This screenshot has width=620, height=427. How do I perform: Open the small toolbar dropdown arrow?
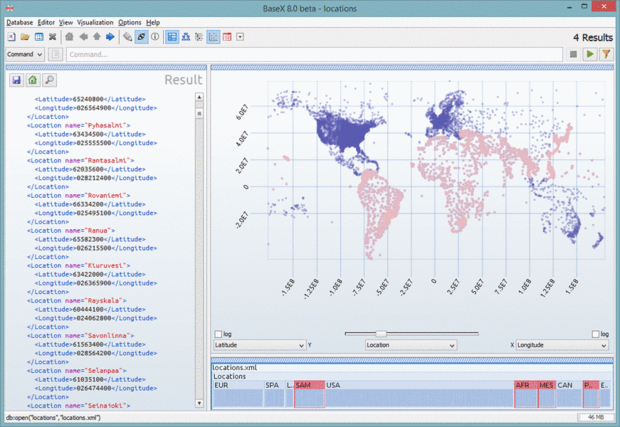[x=240, y=37]
